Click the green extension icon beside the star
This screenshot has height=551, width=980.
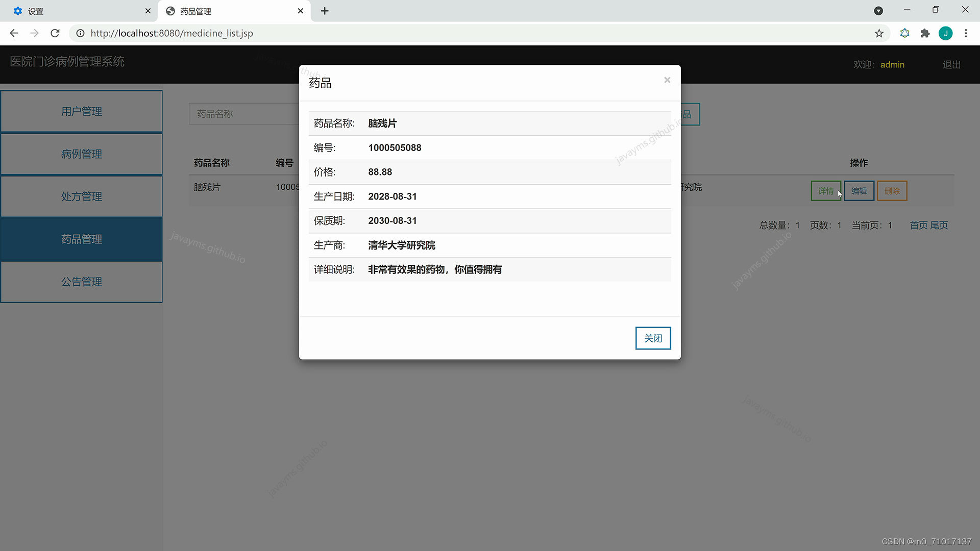904,33
